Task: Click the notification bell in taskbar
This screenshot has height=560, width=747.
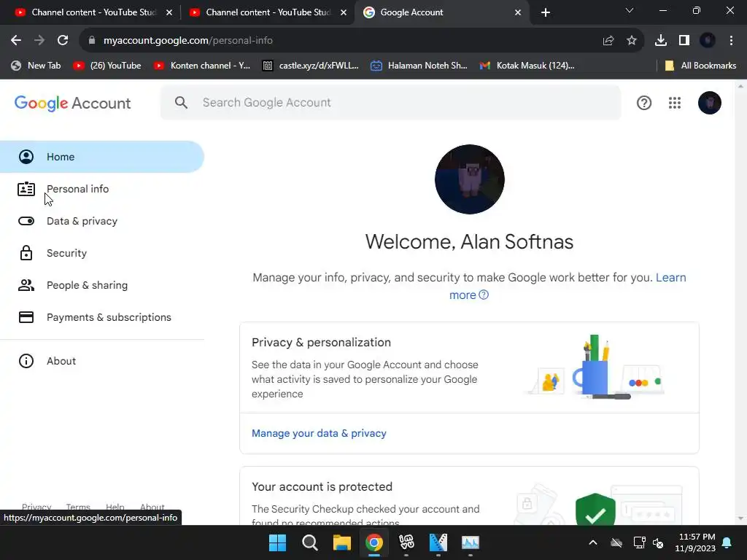Action: point(727,542)
